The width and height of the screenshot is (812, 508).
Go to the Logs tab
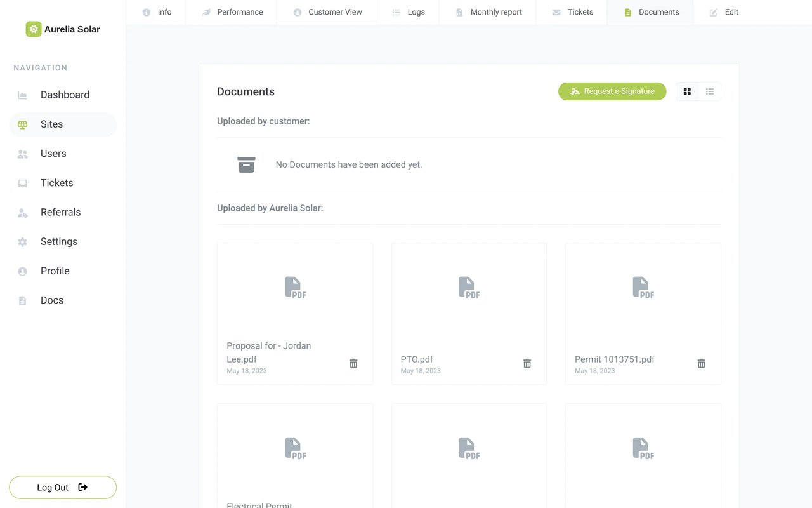pyautogui.click(x=408, y=12)
